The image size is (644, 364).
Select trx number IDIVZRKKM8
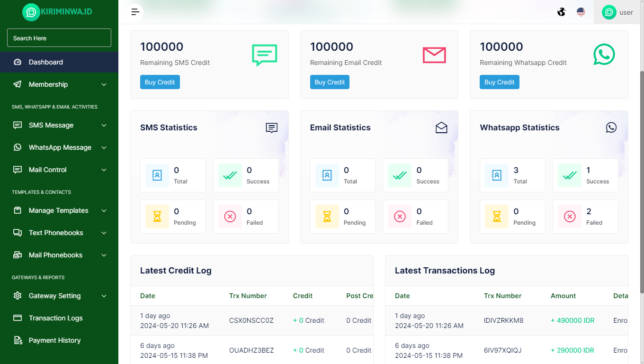tap(504, 320)
